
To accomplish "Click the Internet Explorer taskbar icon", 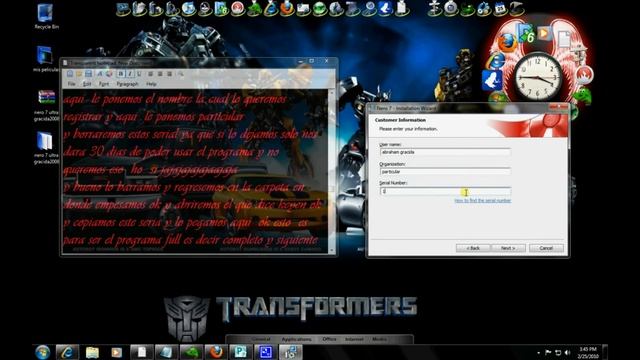I will tap(67, 352).
